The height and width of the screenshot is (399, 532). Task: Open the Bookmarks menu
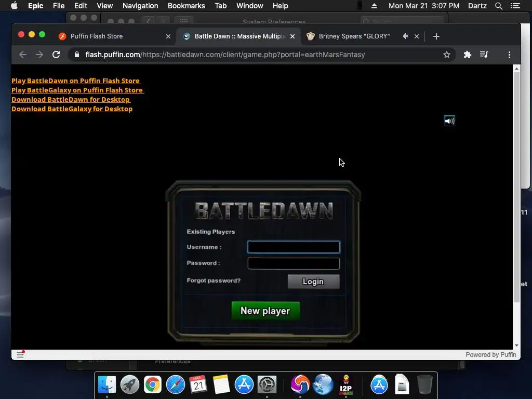[x=187, y=6]
